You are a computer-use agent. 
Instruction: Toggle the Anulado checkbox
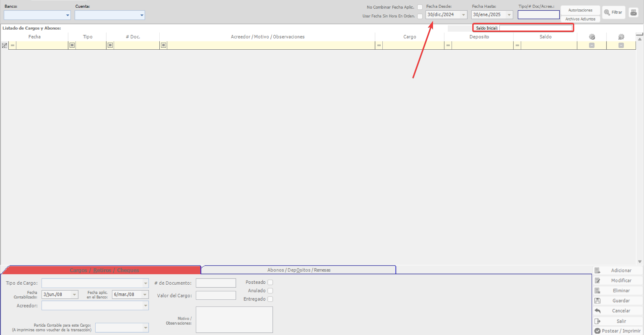click(x=270, y=291)
